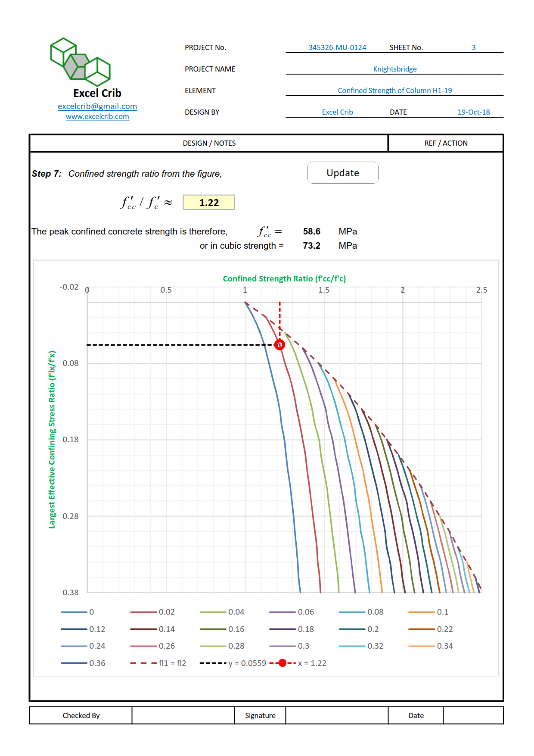Click the sheet number 3 field

coord(473,47)
